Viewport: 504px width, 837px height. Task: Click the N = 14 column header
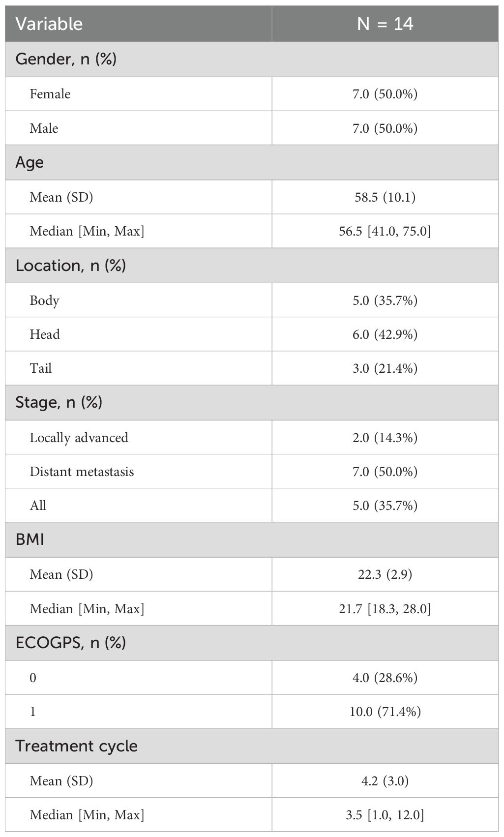pos(385,24)
